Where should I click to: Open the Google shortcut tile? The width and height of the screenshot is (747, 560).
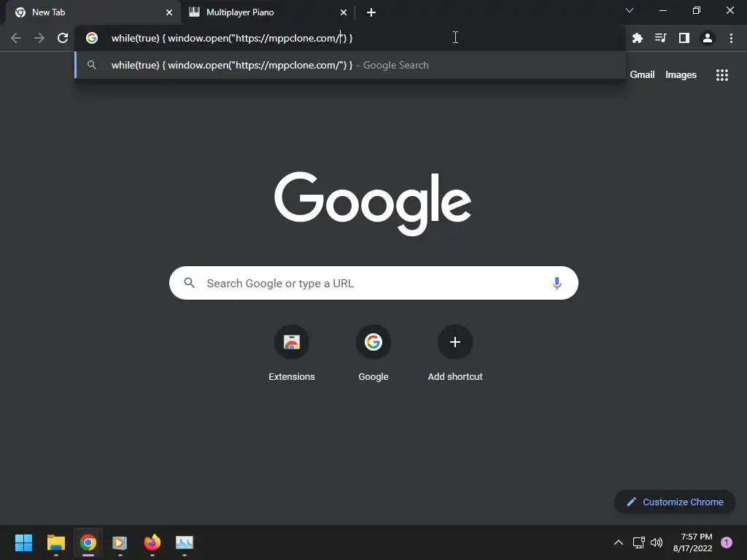(373, 342)
